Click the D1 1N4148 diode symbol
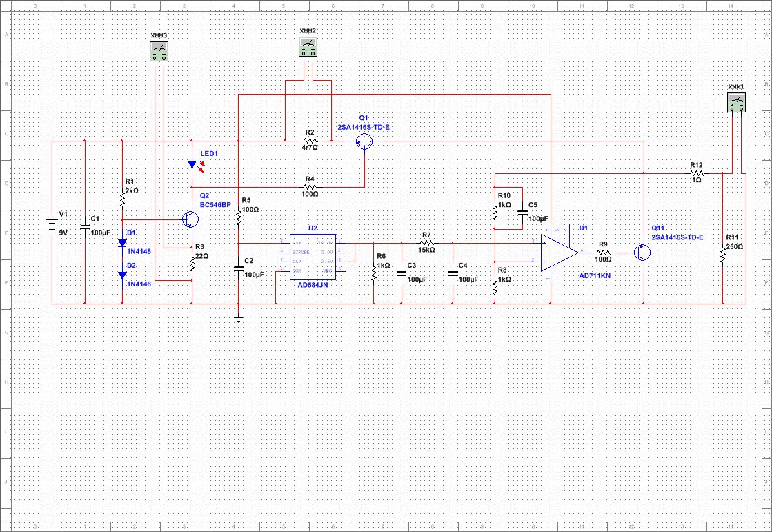Viewport: 772px width, 532px height. click(x=122, y=243)
